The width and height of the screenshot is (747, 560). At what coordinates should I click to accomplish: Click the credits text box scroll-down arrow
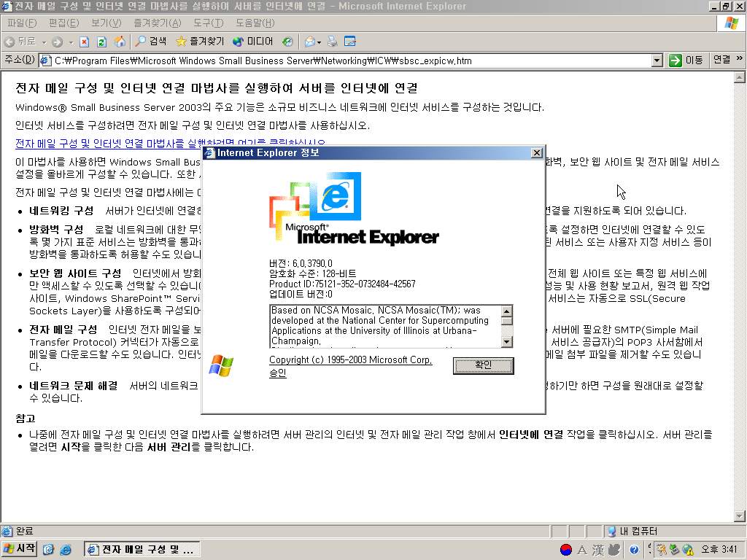507,341
